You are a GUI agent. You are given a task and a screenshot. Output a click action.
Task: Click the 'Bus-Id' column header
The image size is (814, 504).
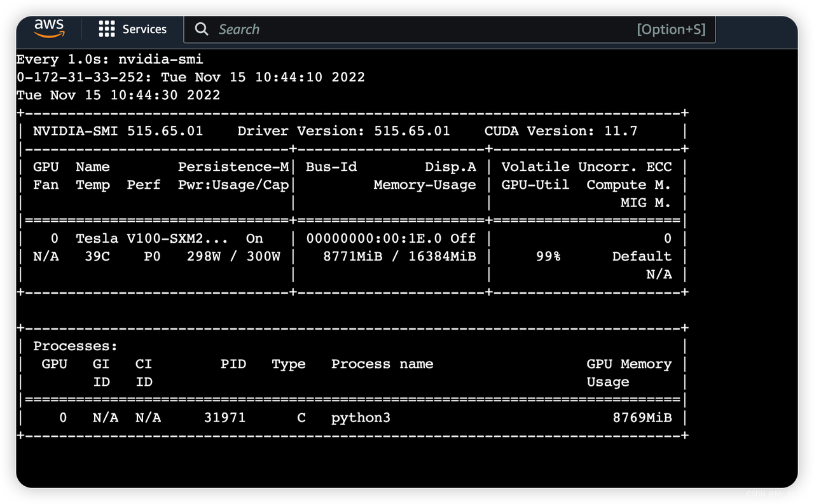(331, 167)
